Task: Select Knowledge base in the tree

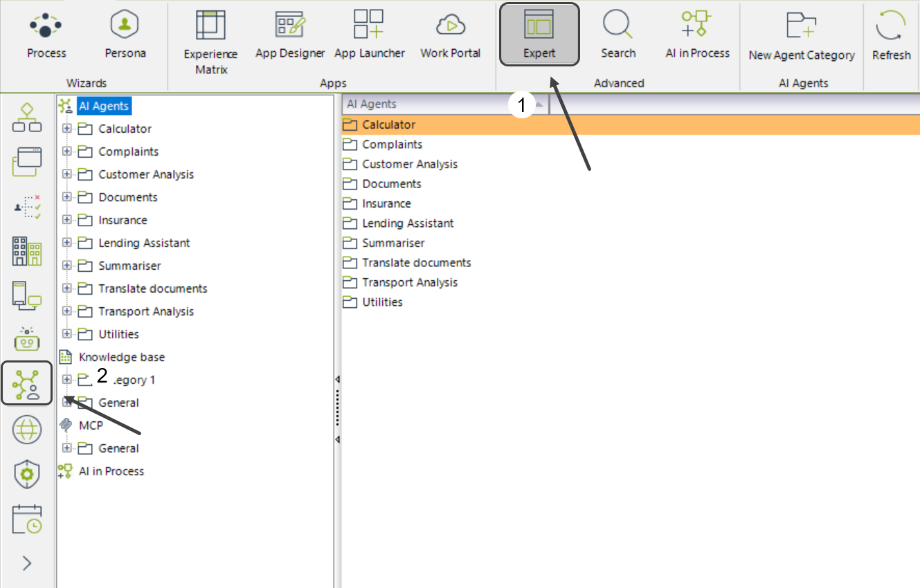Action: click(x=122, y=357)
